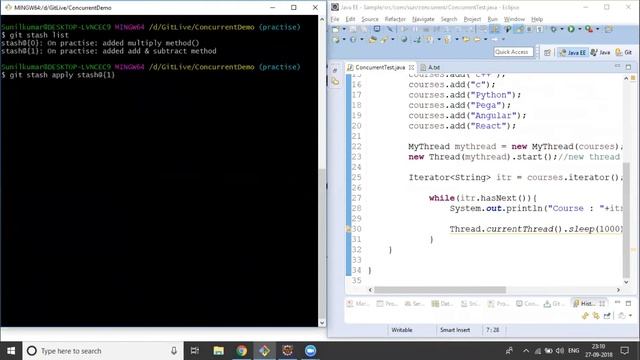
Task: Click the warning marker on line 30
Action: click(348, 229)
